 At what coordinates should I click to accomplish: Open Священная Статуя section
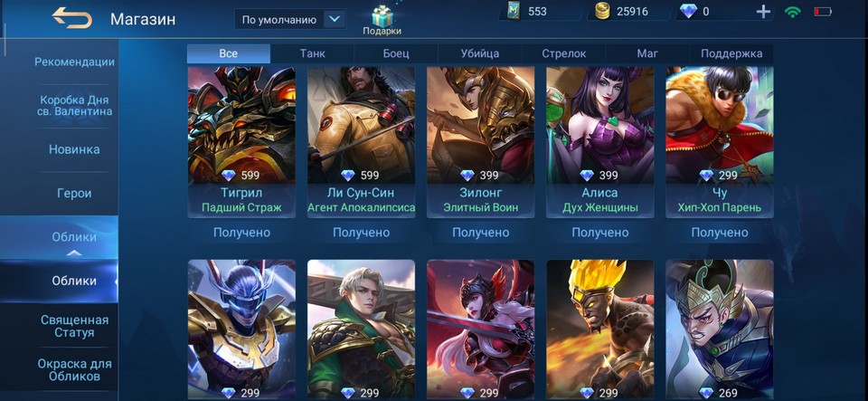coord(74,326)
